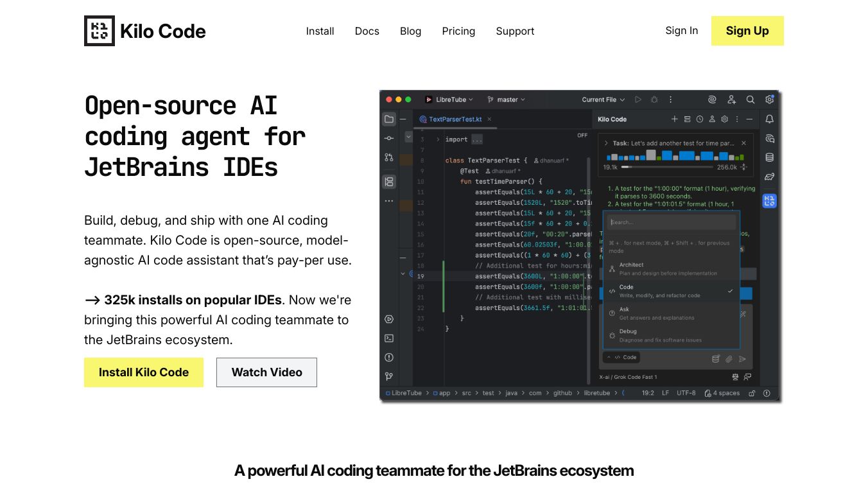
Task: Expand the Current File run configuration dropdown
Action: click(603, 100)
